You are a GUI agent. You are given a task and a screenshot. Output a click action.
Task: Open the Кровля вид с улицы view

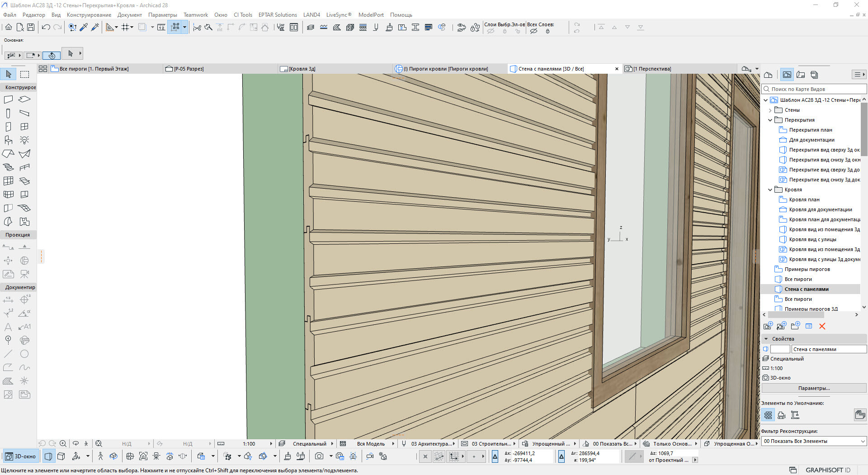point(812,239)
